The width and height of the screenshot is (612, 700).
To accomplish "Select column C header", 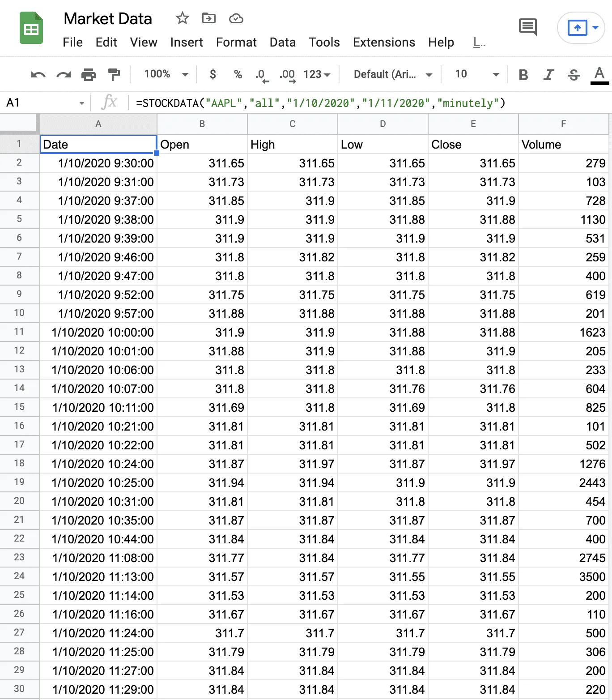I will point(293,124).
